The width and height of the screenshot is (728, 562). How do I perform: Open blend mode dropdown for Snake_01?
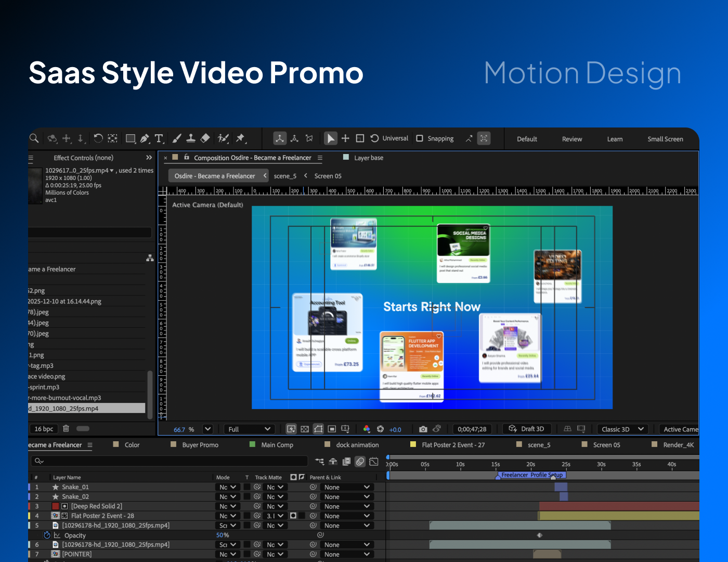pyautogui.click(x=227, y=487)
